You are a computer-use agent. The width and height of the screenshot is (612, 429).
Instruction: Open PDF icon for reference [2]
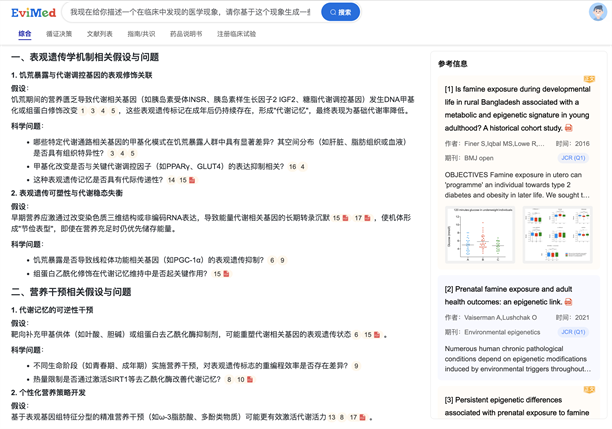click(x=566, y=303)
